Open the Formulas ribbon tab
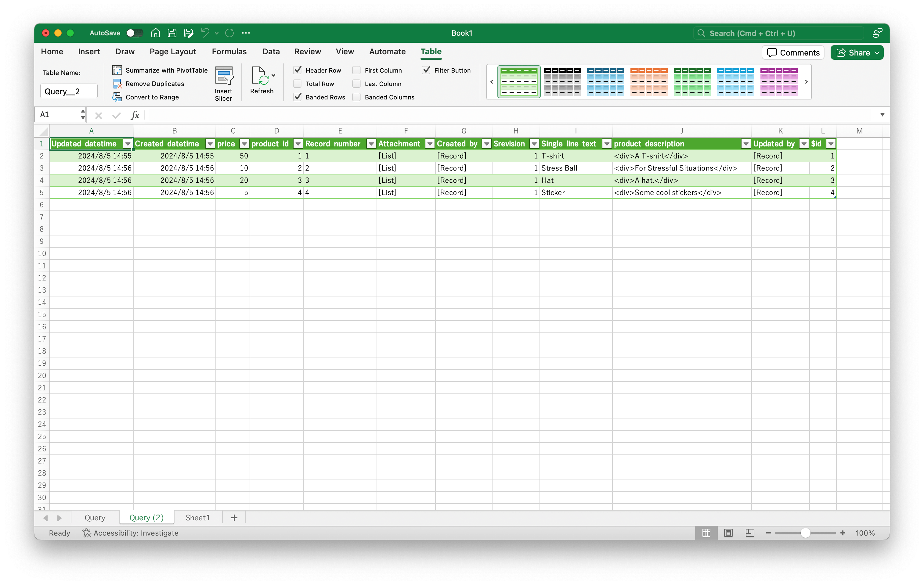Image resolution: width=924 pixels, height=585 pixels. click(x=229, y=52)
